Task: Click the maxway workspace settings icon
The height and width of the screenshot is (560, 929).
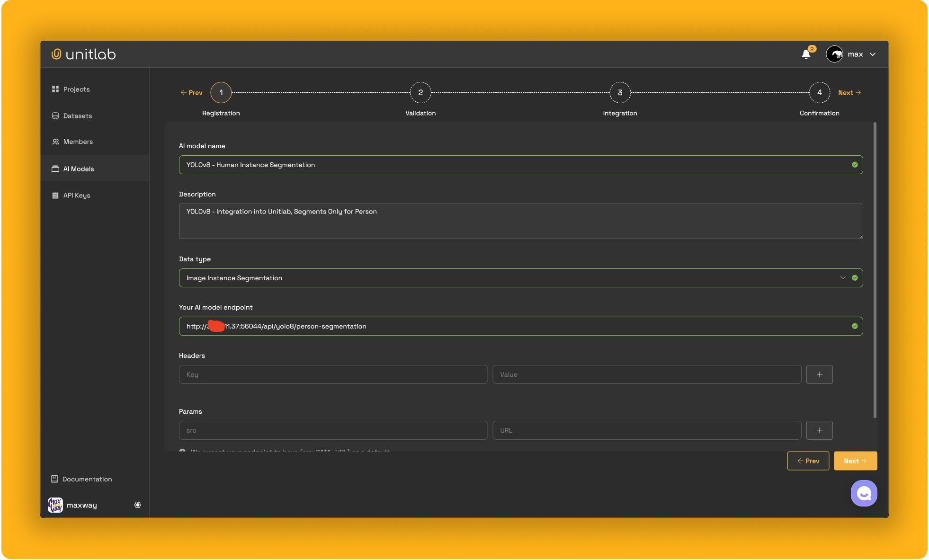Action: click(x=138, y=505)
